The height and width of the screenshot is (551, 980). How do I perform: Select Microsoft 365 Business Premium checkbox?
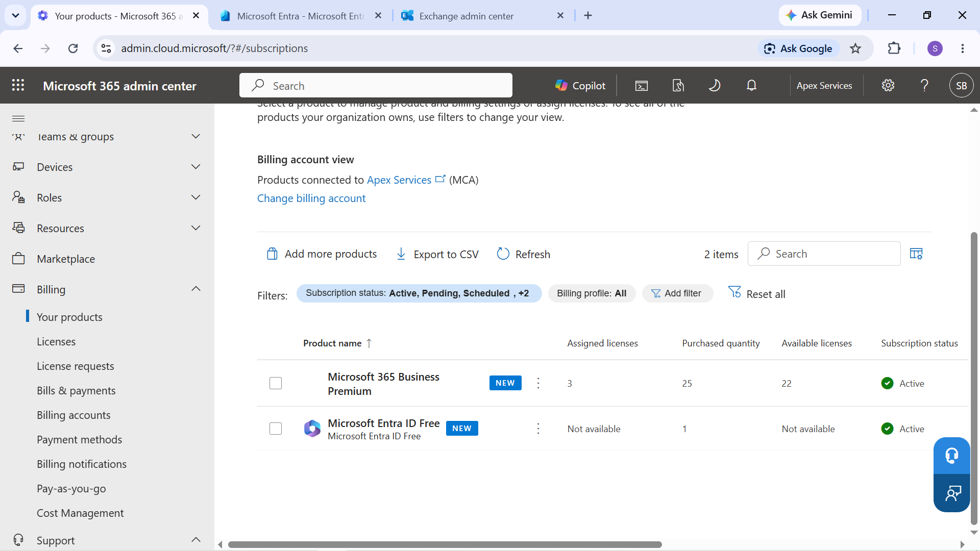(x=276, y=383)
